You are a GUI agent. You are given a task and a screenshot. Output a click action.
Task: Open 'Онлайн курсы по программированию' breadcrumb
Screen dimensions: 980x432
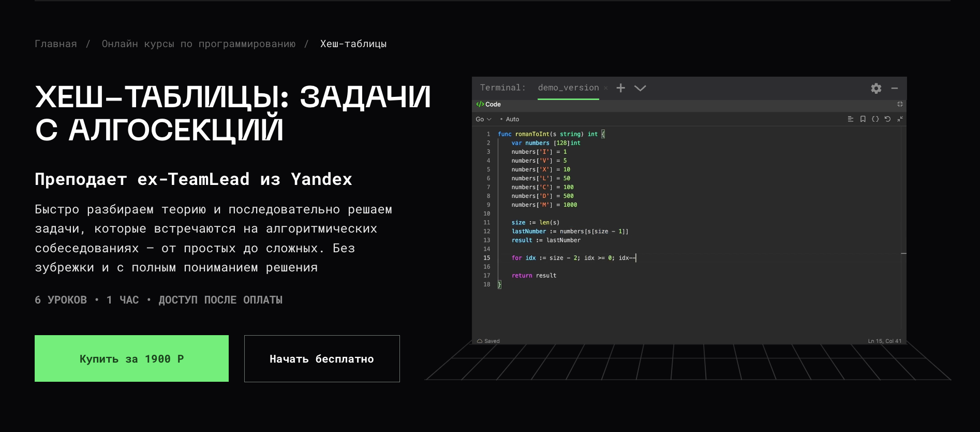tap(198, 44)
